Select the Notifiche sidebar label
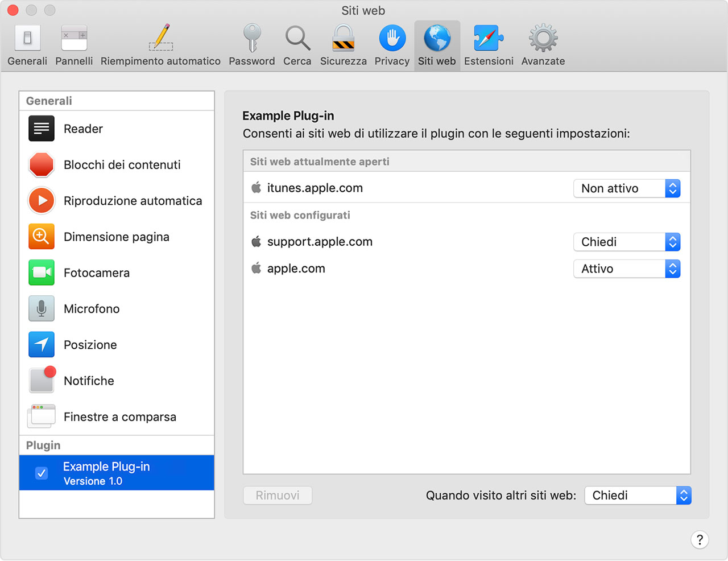Screen dimensions: 728x561 (89, 381)
